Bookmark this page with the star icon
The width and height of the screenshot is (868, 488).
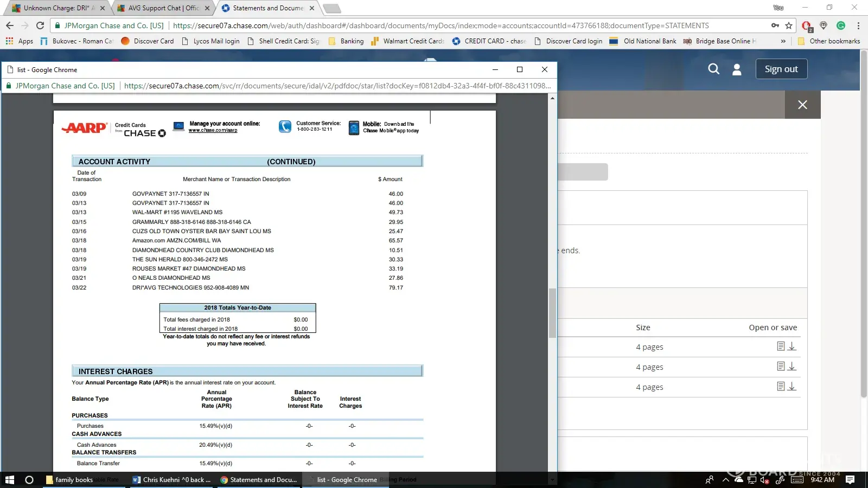[789, 25]
